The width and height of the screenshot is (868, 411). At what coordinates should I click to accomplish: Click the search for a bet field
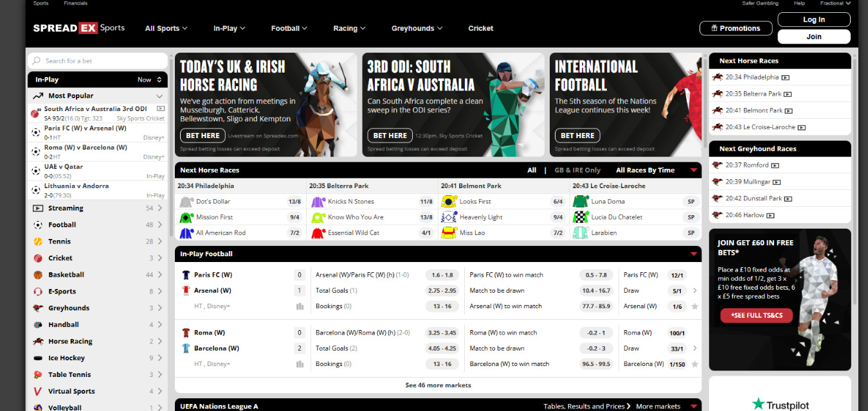[x=98, y=61]
